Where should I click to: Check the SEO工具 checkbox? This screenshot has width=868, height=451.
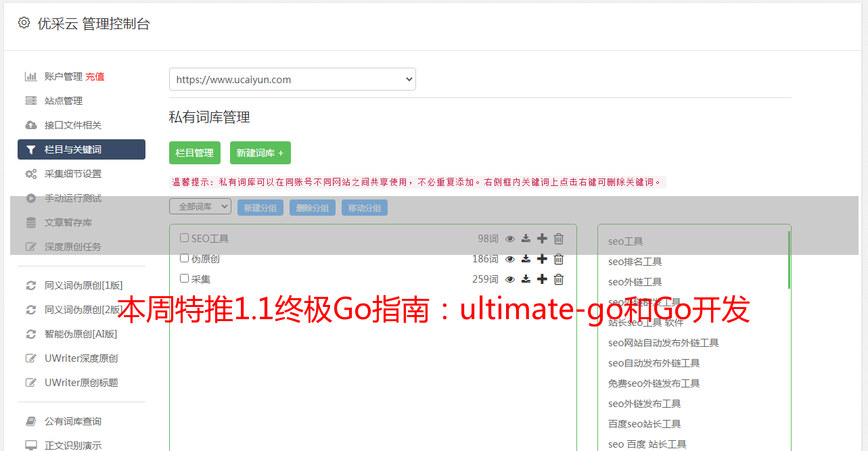pyautogui.click(x=184, y=238)
